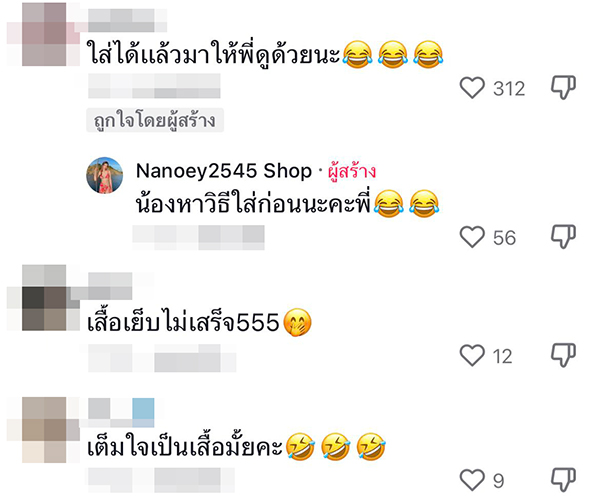Open avatar of the เสื้อเย็บไม่เสร็จ555 commenter
600x501 pixels.
click(44, 297)
